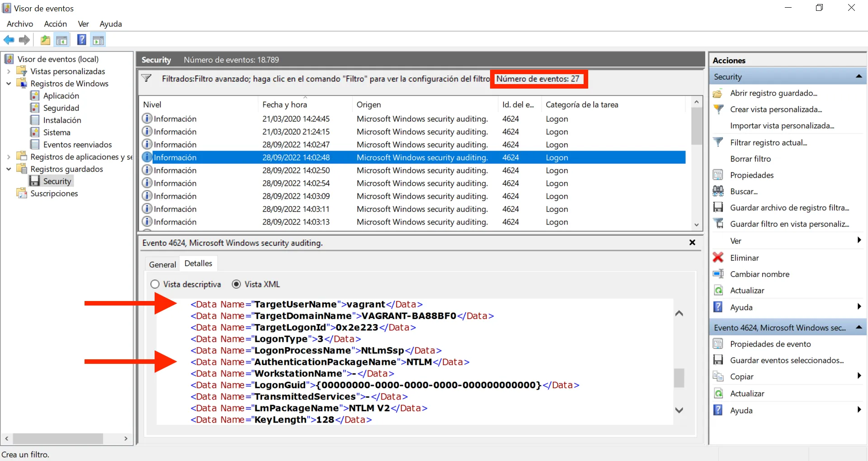The height and width of the screenshot is (461, 868).
Task: Open the Acción menu
Action: [56, 24]
